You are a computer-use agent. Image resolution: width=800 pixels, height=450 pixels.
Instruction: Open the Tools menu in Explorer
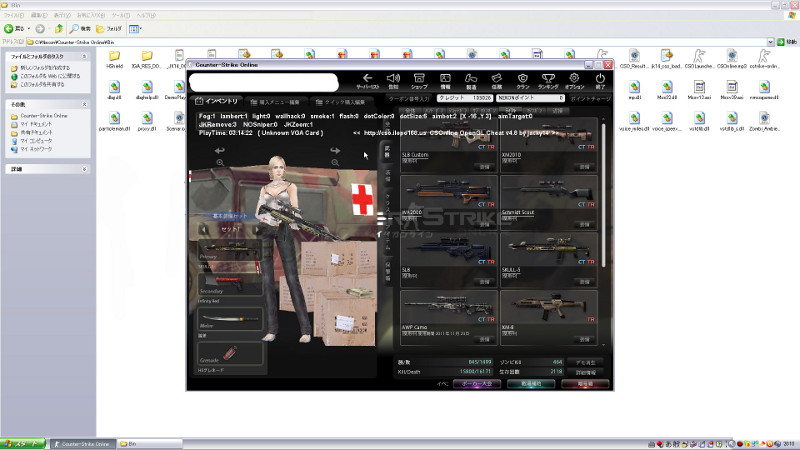pyautogui.click(x=120, y=15)
